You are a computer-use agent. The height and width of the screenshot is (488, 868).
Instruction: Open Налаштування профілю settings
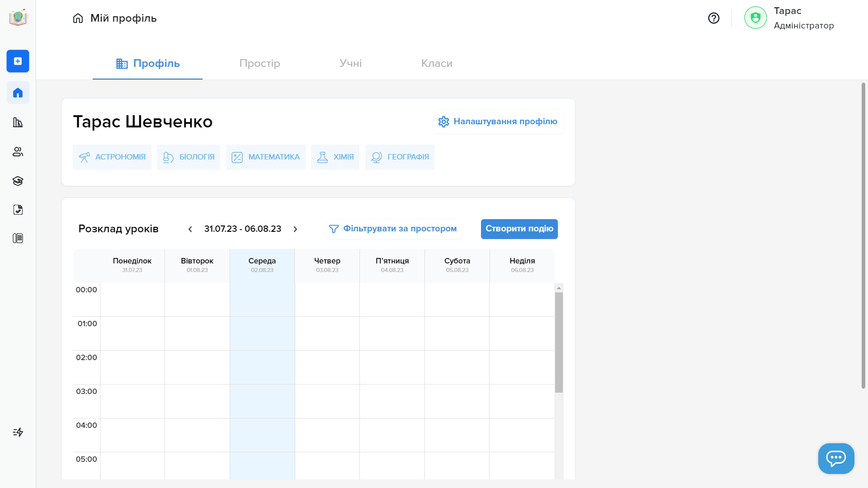click(x=498, y=122)
